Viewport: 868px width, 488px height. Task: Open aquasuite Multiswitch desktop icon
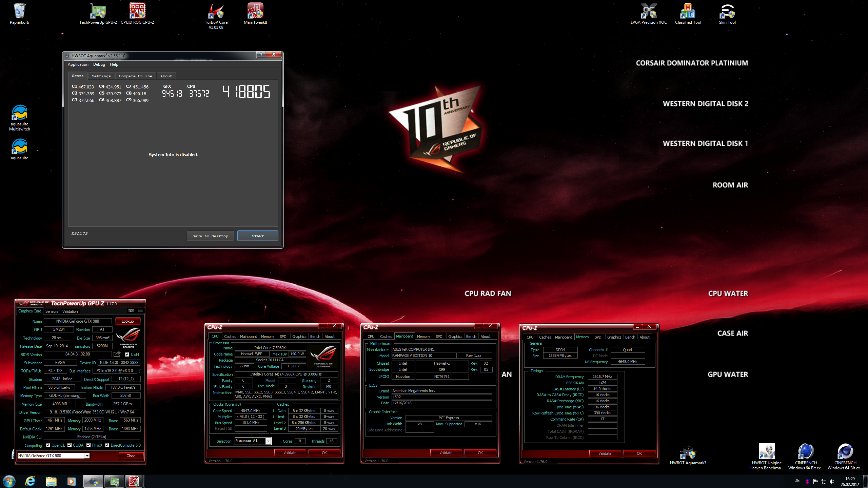point(20,118)
